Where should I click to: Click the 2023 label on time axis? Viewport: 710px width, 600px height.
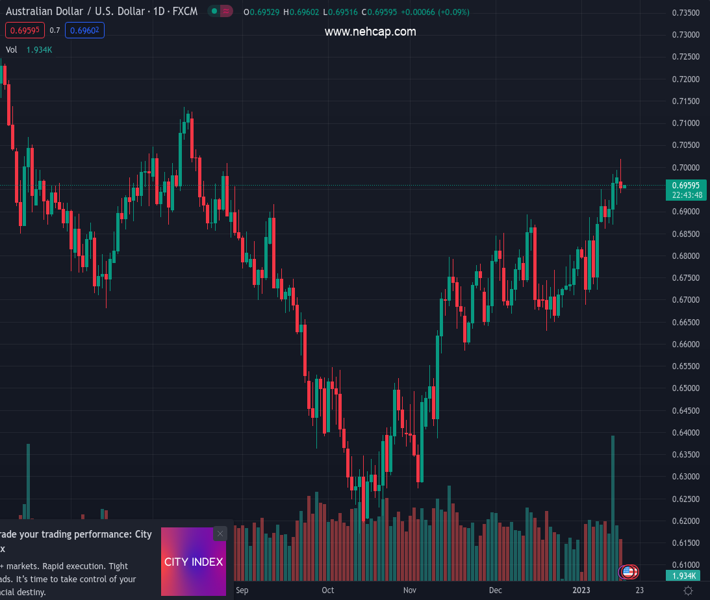click(x=581, y=590)
